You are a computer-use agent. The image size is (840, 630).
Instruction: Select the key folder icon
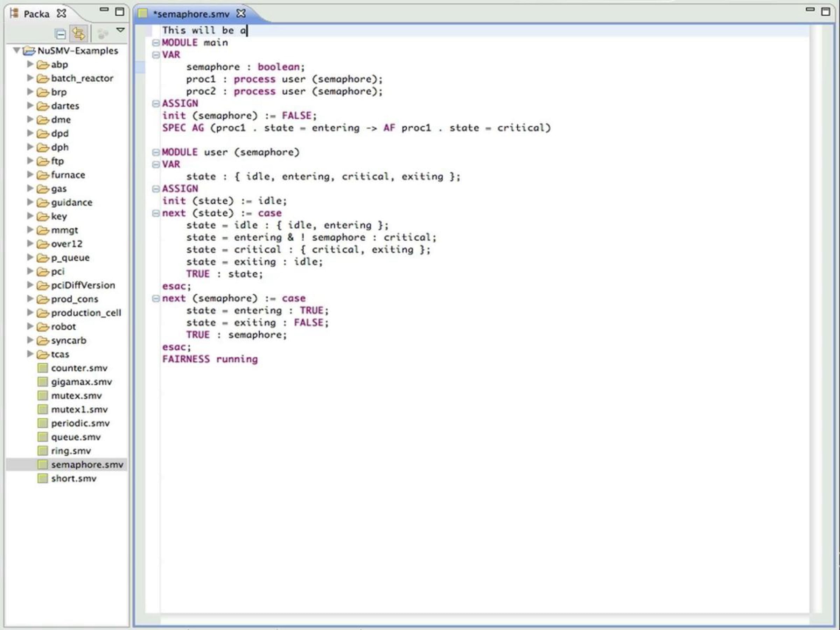pos(43,216)
